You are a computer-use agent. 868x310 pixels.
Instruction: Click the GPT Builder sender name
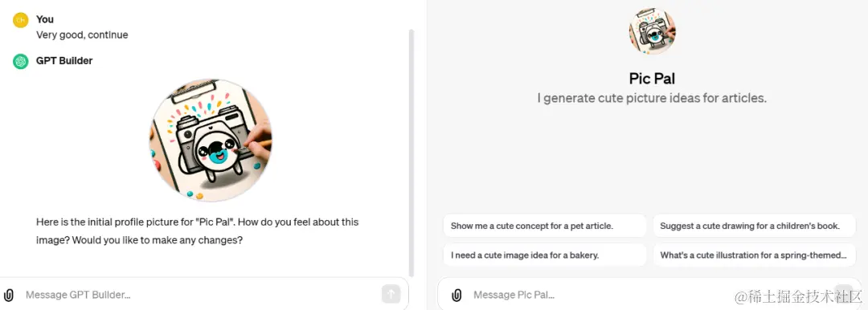(x=64, y=61)
